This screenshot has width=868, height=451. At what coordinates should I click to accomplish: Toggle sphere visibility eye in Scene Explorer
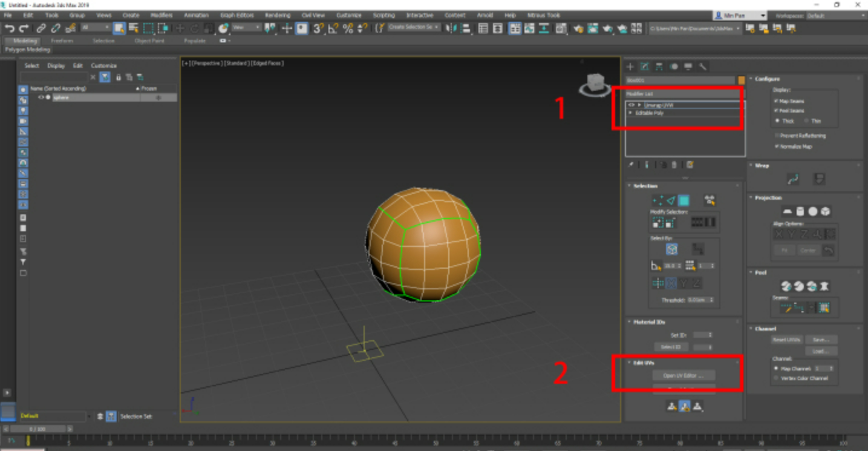point(41,97)
